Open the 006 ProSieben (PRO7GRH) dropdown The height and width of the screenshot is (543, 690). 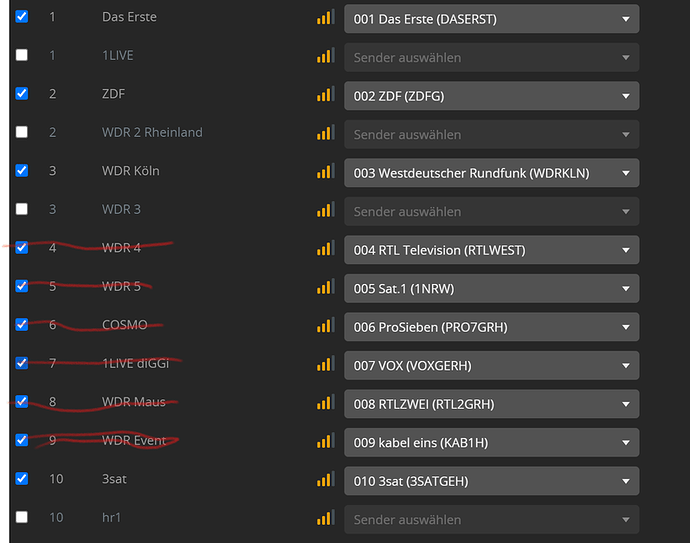[492, 327]
